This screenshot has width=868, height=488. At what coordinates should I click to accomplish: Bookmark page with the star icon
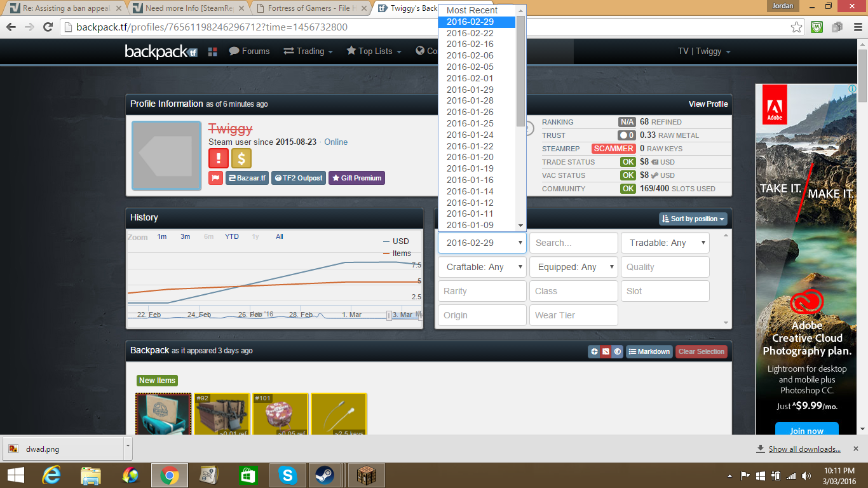(x=796, y=27)
